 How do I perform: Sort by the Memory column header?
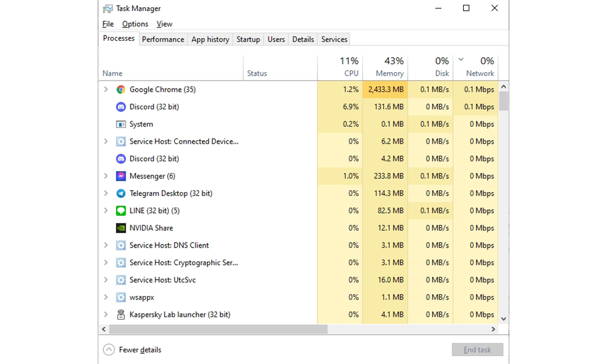(385, 68)
